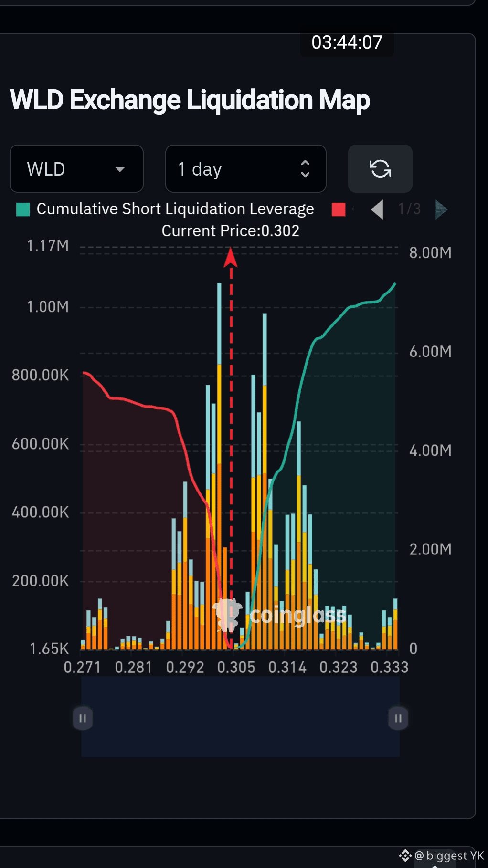
Task: Click the 4.00M right axis label
Action: (x=430, y=450)
